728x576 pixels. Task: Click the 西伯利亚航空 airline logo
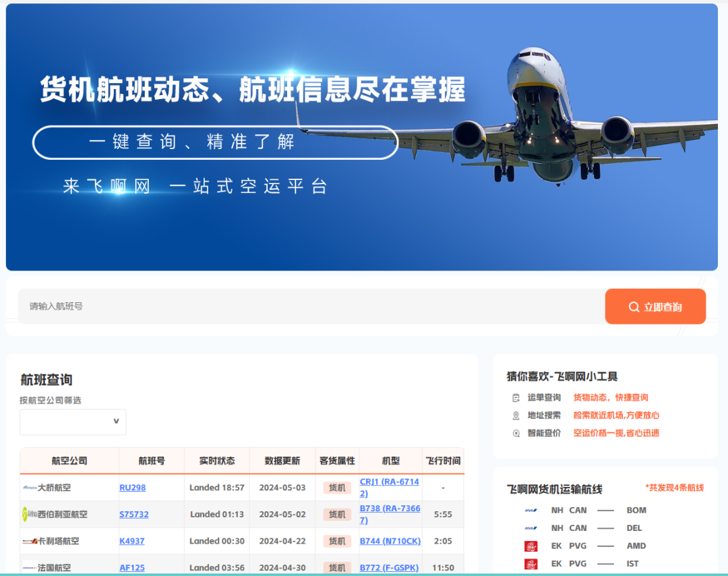pyautogui.click(x=30, y=514)
